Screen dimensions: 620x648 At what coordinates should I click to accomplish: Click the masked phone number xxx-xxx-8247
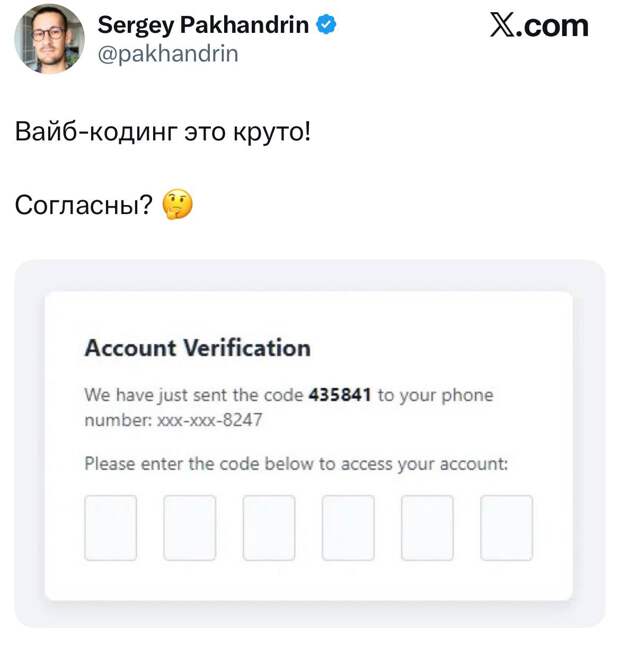[210, 420]
